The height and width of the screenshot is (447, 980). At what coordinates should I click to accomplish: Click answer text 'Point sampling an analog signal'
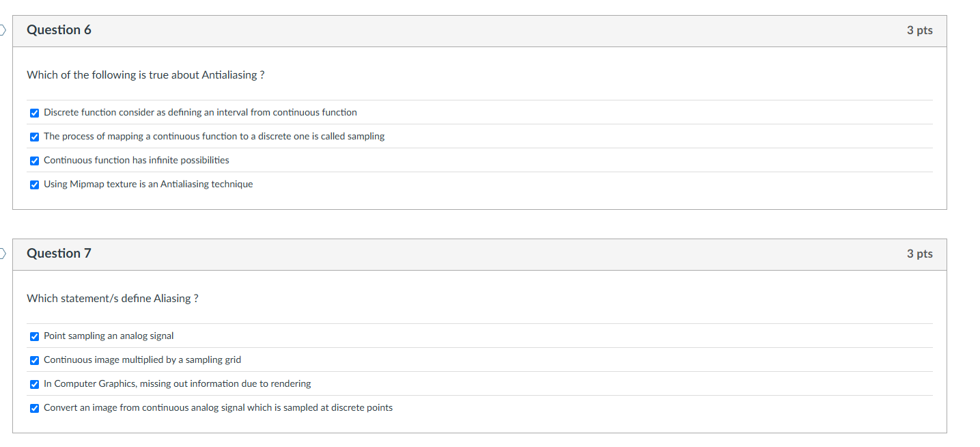coord(109,336)
